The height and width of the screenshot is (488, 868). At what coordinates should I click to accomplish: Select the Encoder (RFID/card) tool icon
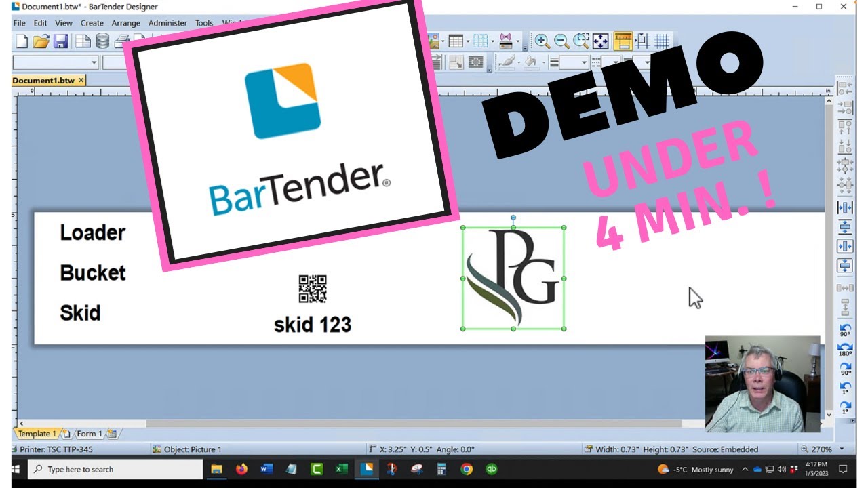[x=506, y=41]
